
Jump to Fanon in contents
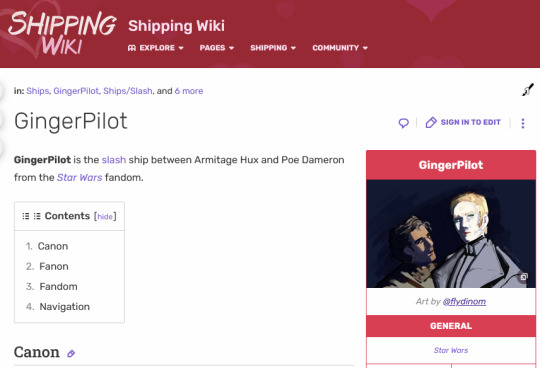click(54, 266)
